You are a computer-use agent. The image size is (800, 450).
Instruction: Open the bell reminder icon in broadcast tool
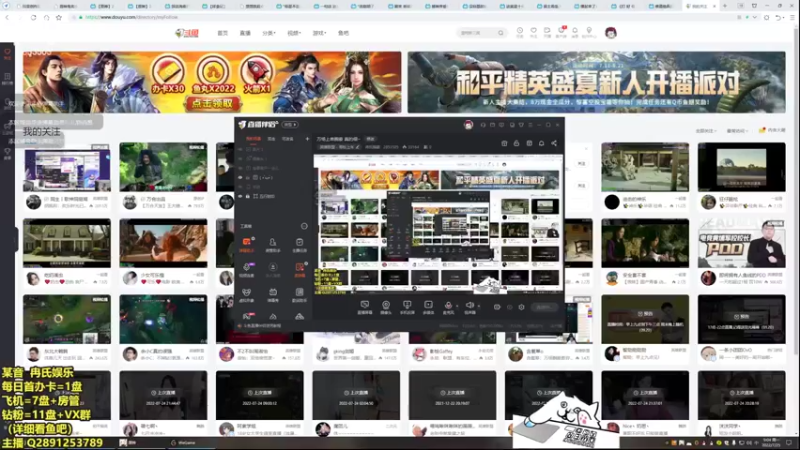541,143
